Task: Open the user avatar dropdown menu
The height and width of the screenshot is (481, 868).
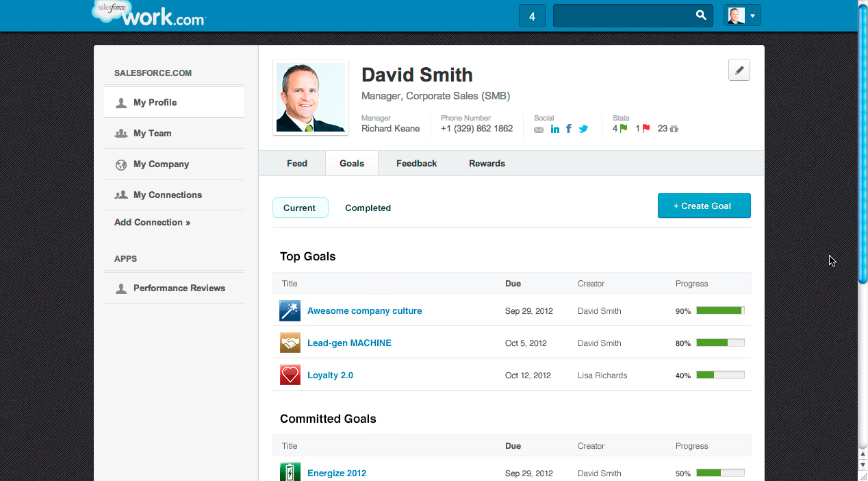Action: coord(742,16)
